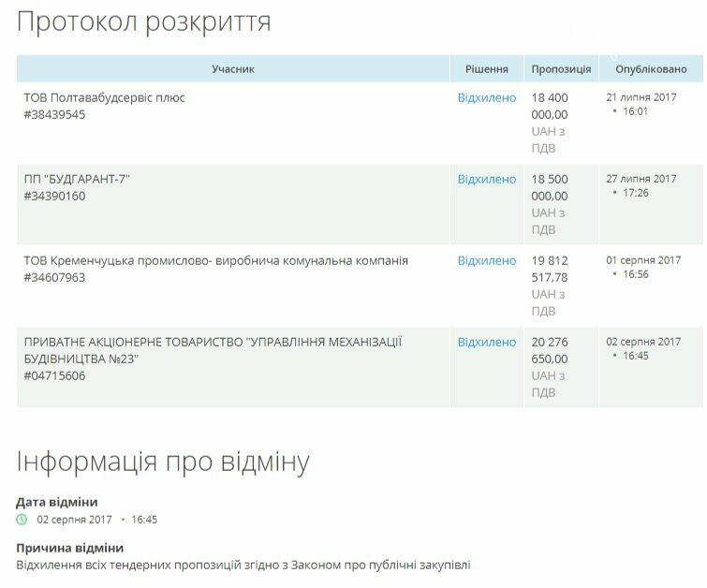Click the green clock icon by cancellation date
Viewport: 707px width, 588px height.
click(x=22, y=520)
